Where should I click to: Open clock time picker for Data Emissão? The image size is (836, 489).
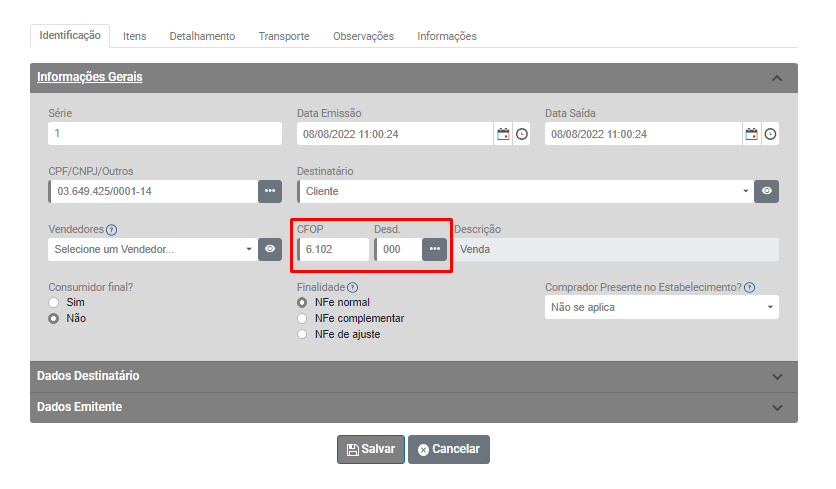pos(522,134)
